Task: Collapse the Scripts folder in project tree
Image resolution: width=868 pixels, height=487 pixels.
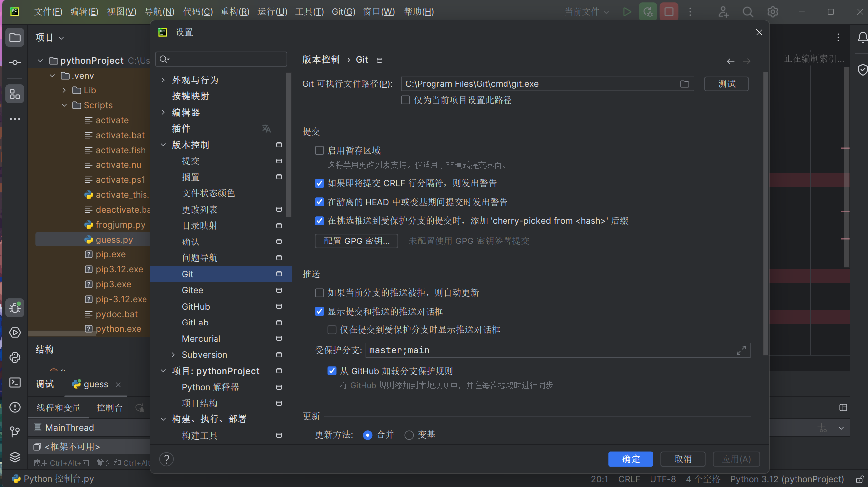Action: pyautogui.click(x=64, y=105)
